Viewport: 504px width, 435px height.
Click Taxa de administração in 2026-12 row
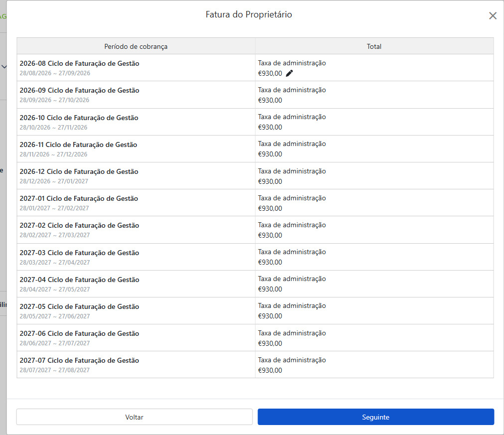(292, 171)
